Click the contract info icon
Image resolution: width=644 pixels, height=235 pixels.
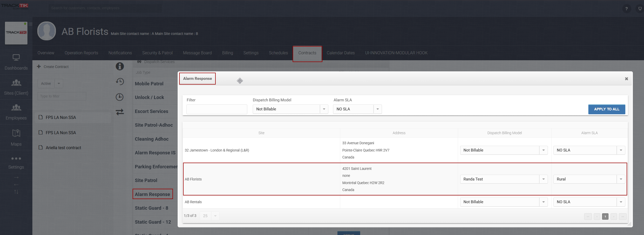click(x=120, y=66)
